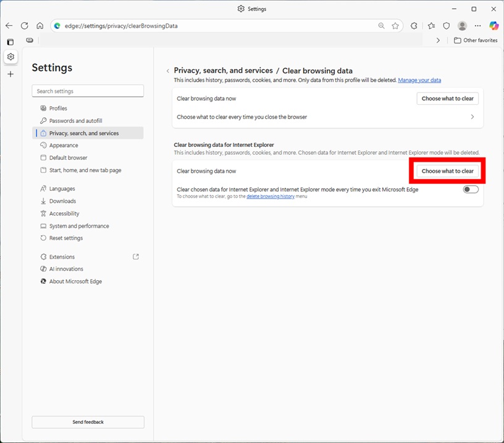Open the Copilot icon
The image size is (504, 443).
(x=493, y=26)
